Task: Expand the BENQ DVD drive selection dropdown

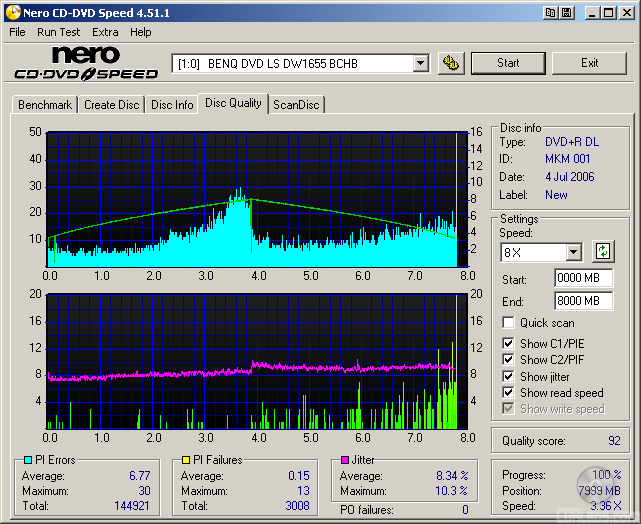Action: coord(420,63)
